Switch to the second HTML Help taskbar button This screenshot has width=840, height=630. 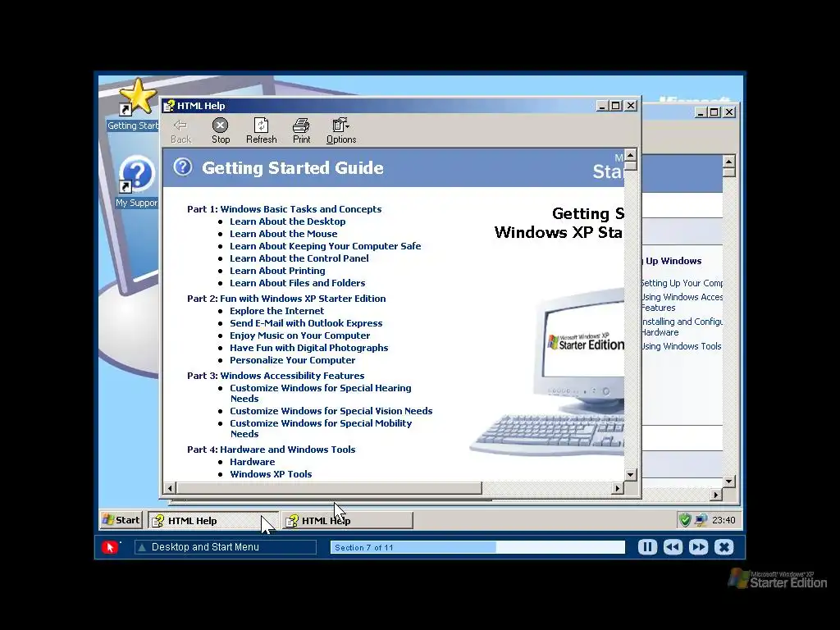tap(347, 521)
